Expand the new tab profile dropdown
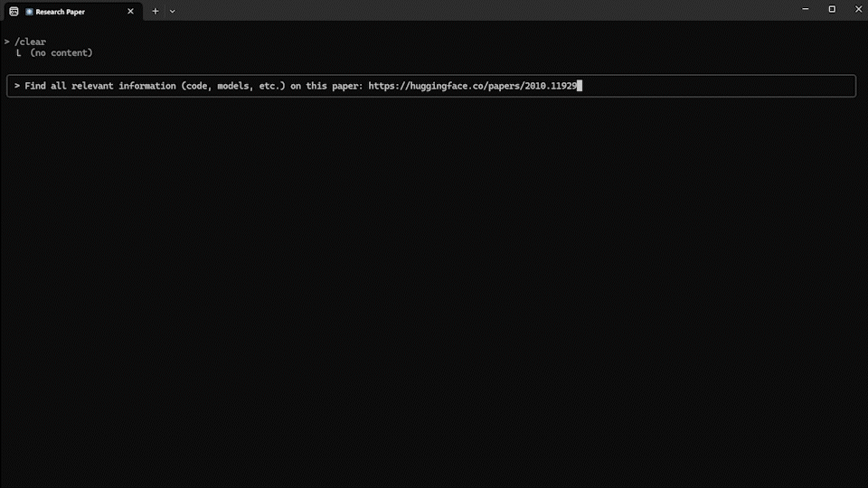Viewport: 868px width, 488px height. point(173,11)
